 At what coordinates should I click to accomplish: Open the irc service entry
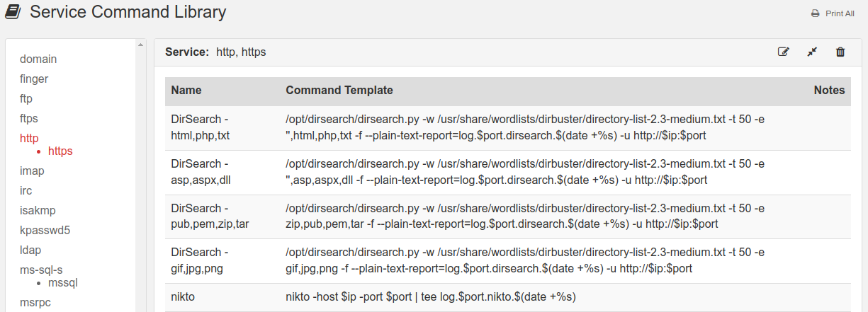[x=26, y=190]
